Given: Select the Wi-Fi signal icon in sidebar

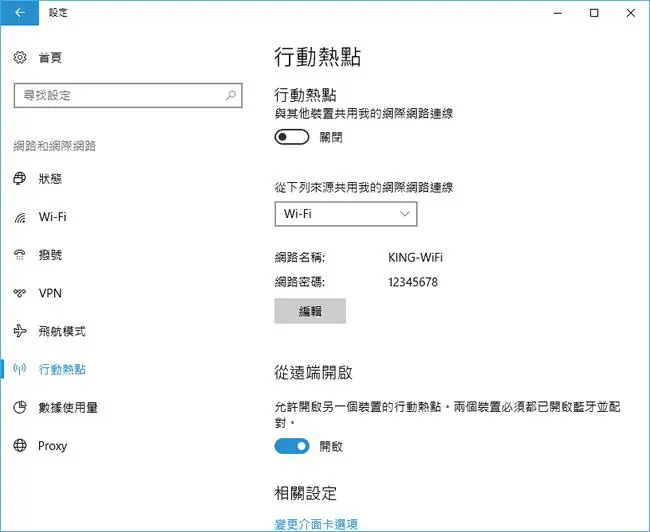Looking at the screenshot, I should 20,217.
